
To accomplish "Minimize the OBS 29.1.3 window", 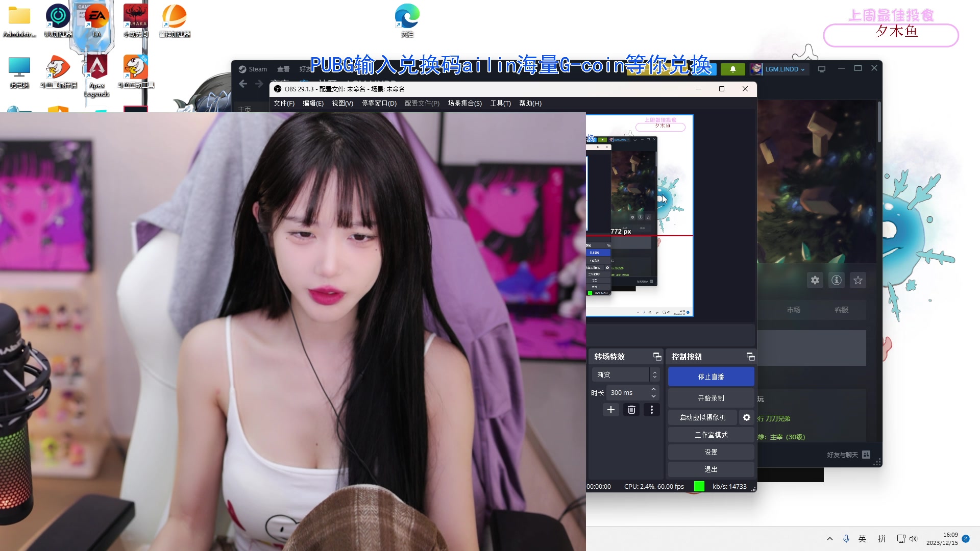I will click(x=699, y=89).
